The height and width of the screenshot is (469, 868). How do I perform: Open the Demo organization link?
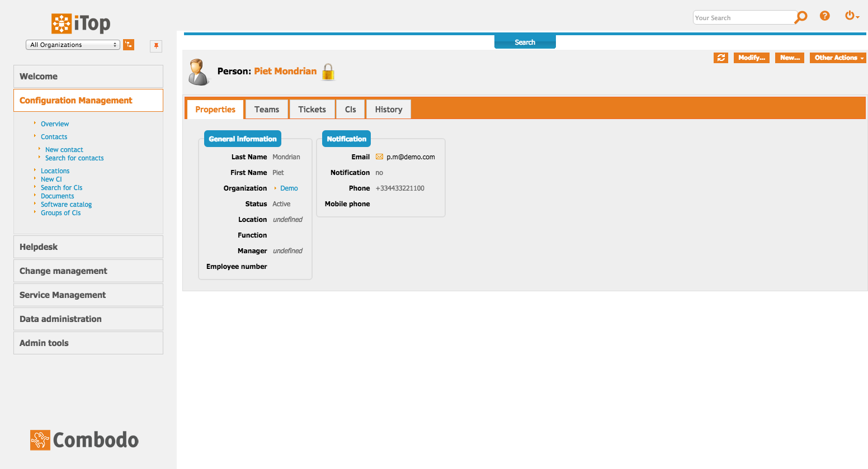[289, 188]
